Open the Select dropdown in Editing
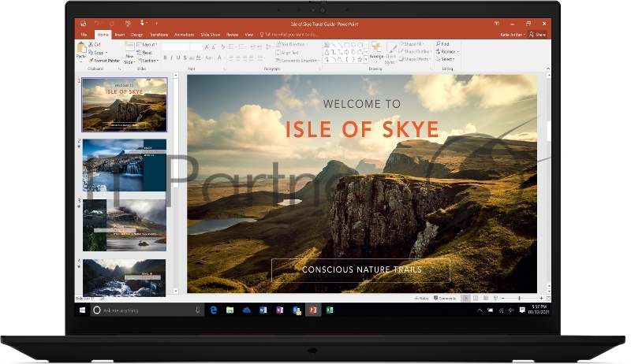Viewport: 631px width, 364px height. pyautogui.click(x=447, y=59)
